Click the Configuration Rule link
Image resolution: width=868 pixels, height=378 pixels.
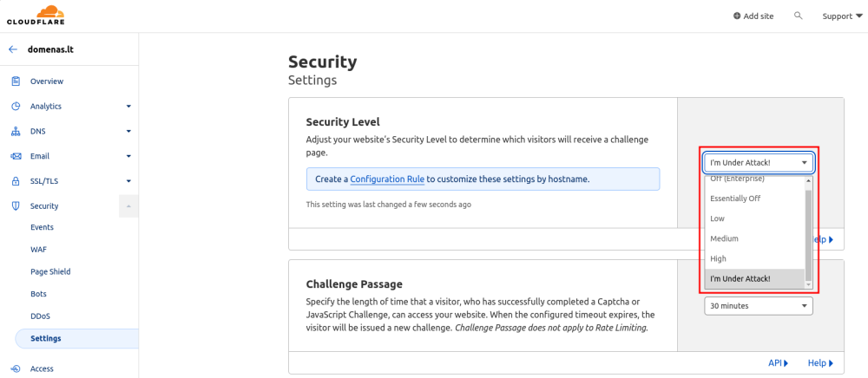[387, 179]
